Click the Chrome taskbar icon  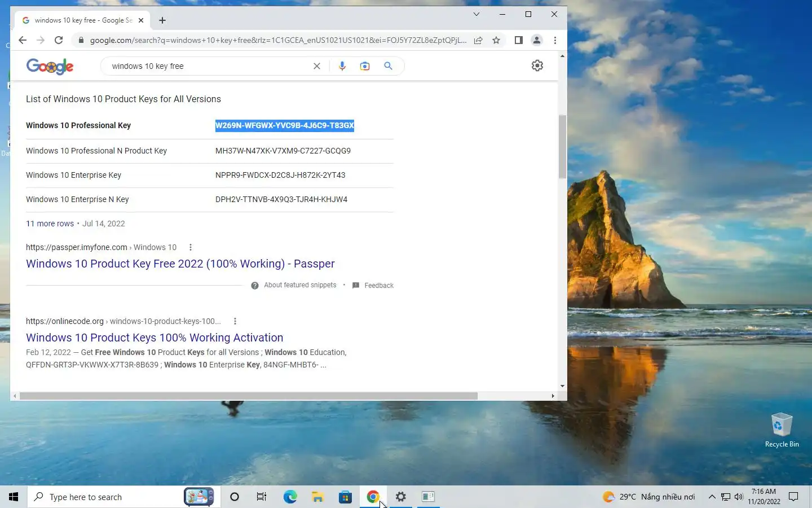tap(373, 497)
